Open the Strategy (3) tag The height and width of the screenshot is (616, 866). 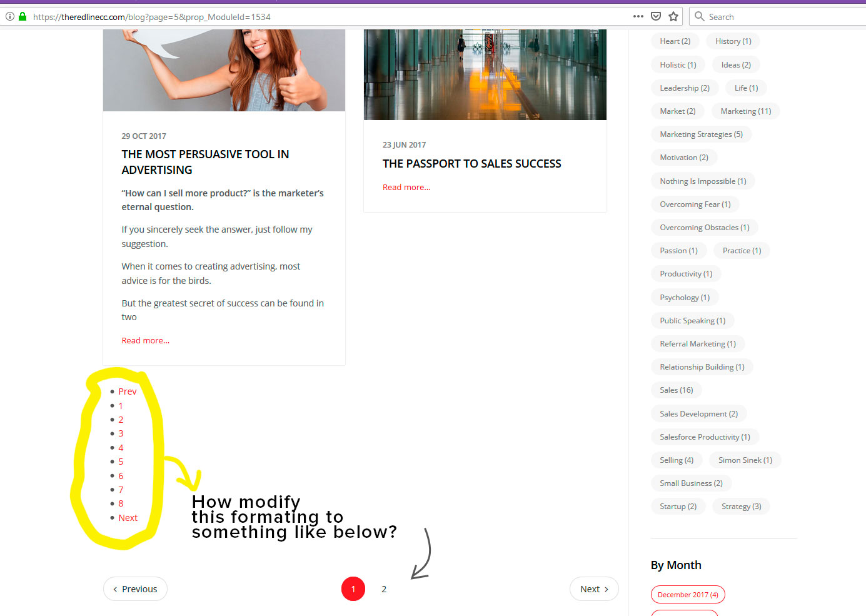[741, 507]
